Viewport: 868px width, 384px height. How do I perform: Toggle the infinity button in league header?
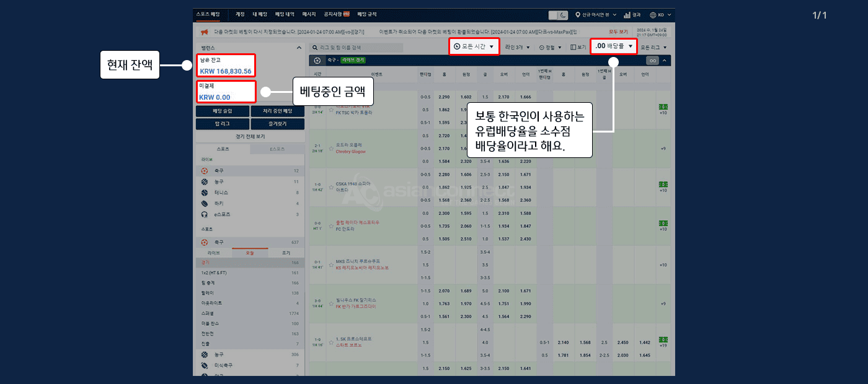[x=652, y=60]
